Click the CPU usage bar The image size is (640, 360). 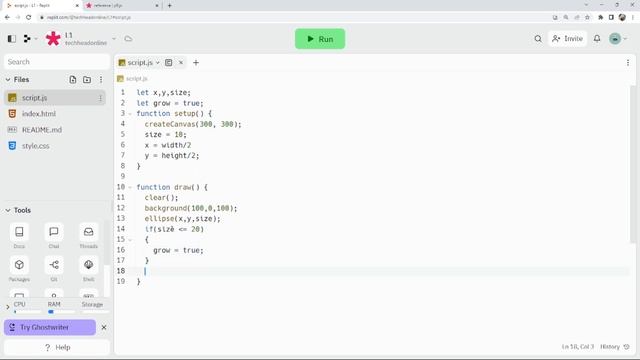coord(27,312)
